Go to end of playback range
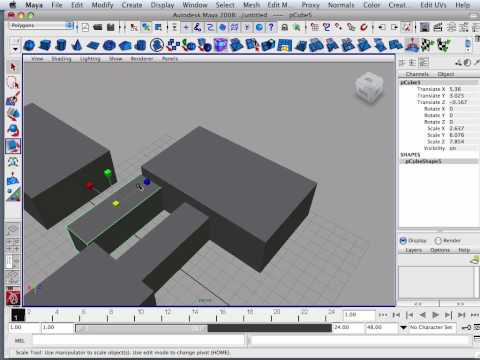The width and height of the screenshot is (480, 360). pyautogui.click(x=461, y=315)
